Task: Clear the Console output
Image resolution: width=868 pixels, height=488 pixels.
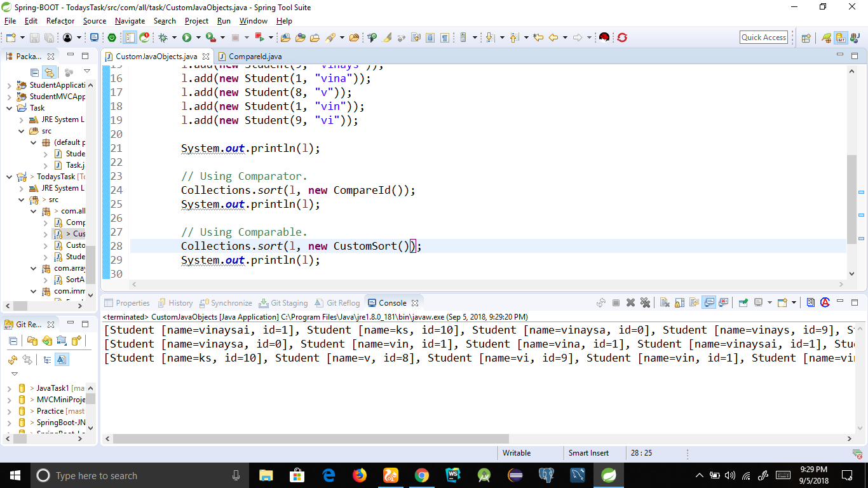Action: click(x=665, y=303)
